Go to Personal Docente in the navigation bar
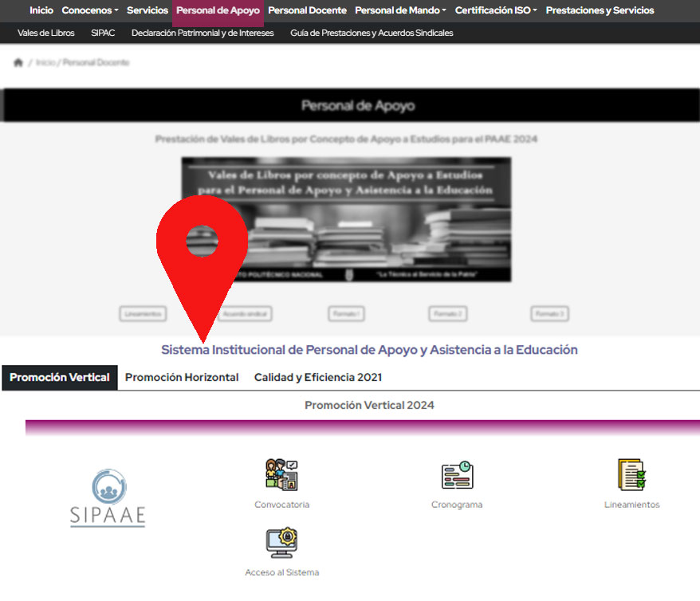Screen dimensions: 700x601 coord(307,10)
